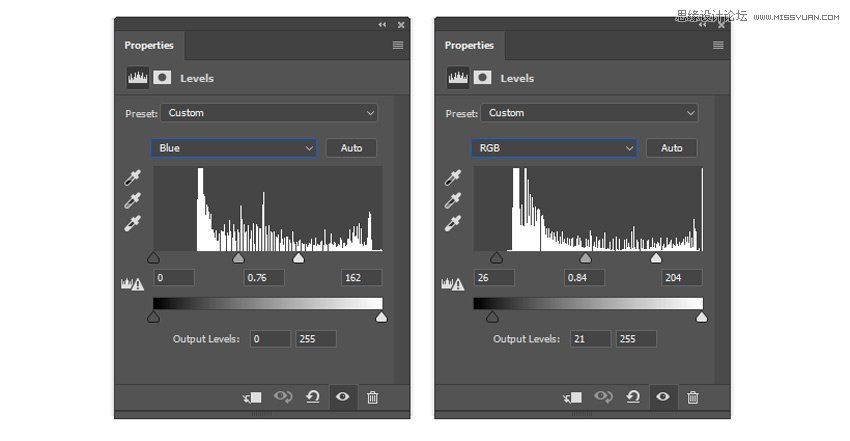Select the white point eyedropper in the RGB panel
The width and height of the screenshot is (850, 441).
453,223
